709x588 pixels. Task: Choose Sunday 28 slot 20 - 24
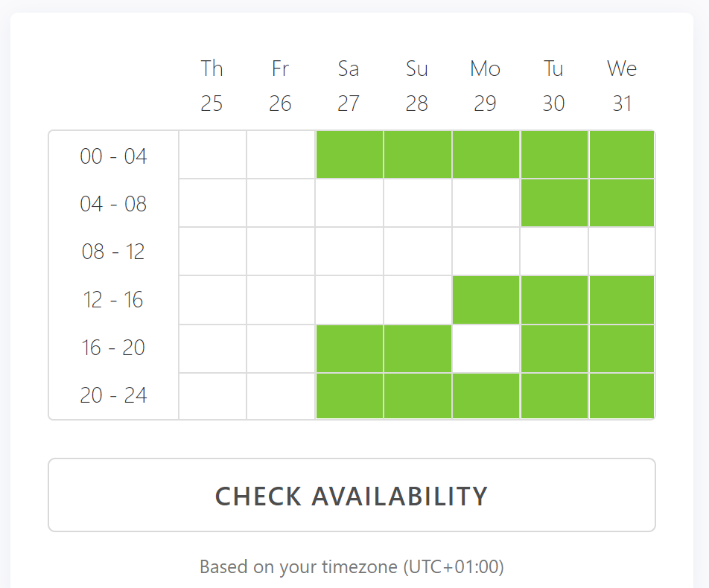[x=417, y=396]
